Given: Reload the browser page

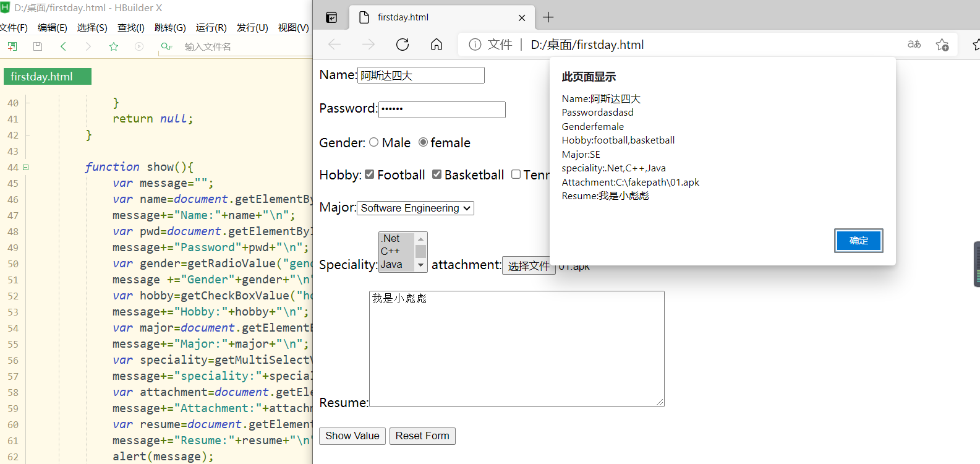Looking at the screenshot, I should (403, 45).
